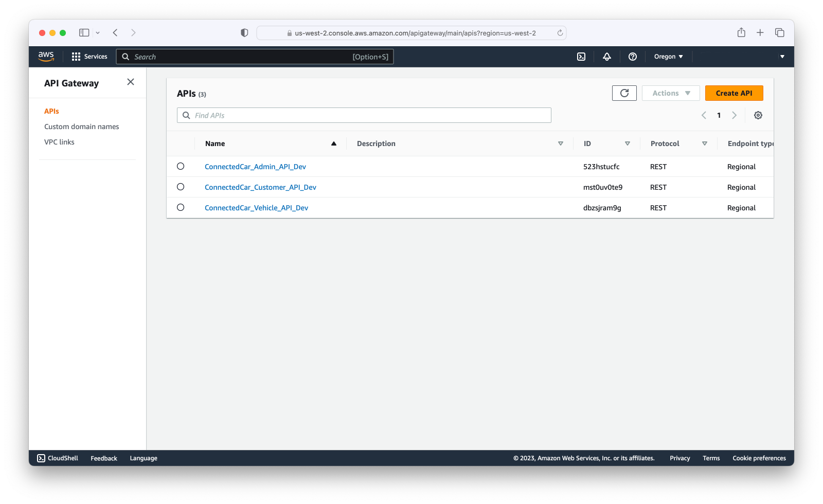Sort by Protocol column arrow
823x504 pixels.
pyautogui.click(x=705, y=143)
